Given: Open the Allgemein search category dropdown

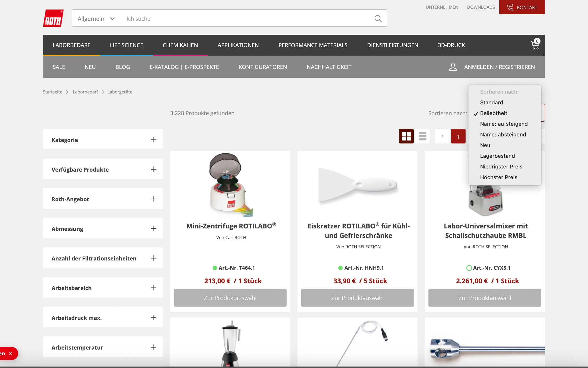Looking at the screenshot, I should 96,18.
